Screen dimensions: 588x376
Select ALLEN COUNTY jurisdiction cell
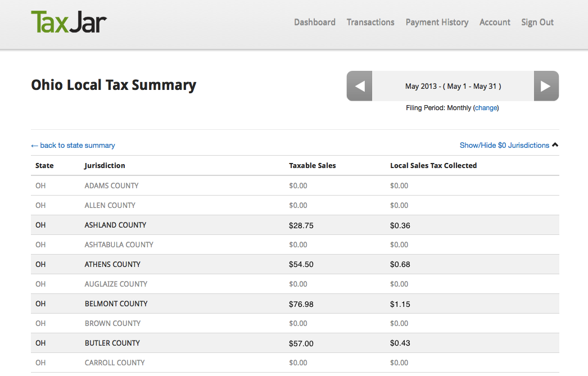point(110,206)
